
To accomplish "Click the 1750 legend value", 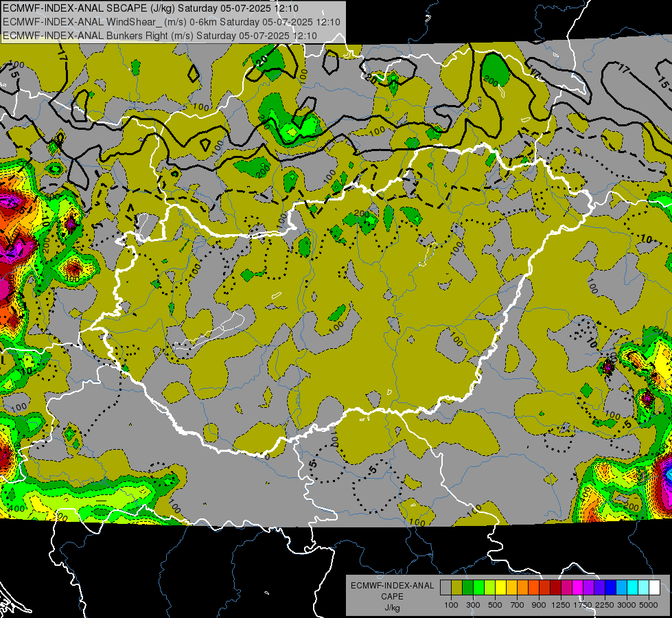I will 583,605.
